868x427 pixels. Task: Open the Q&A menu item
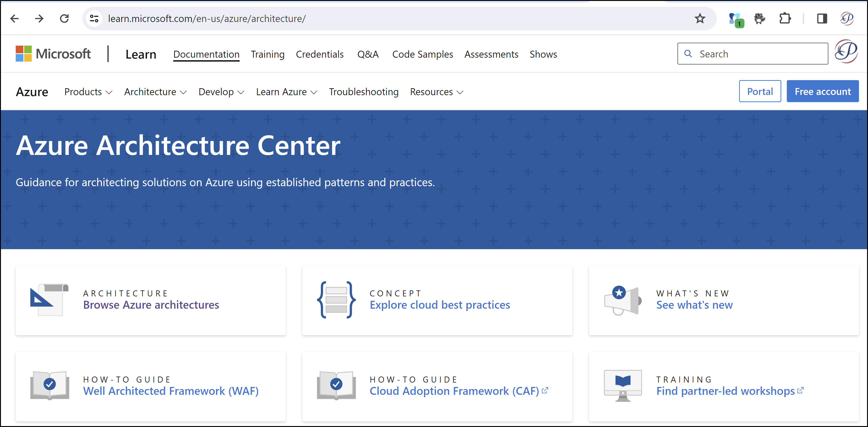[368, 54]
